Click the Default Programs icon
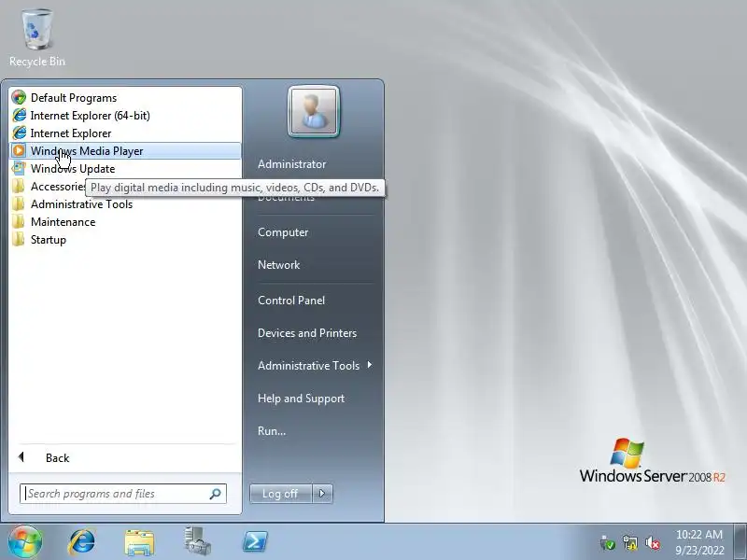Image resolution: width=747 pixels, height=560 pixels. 19,98
